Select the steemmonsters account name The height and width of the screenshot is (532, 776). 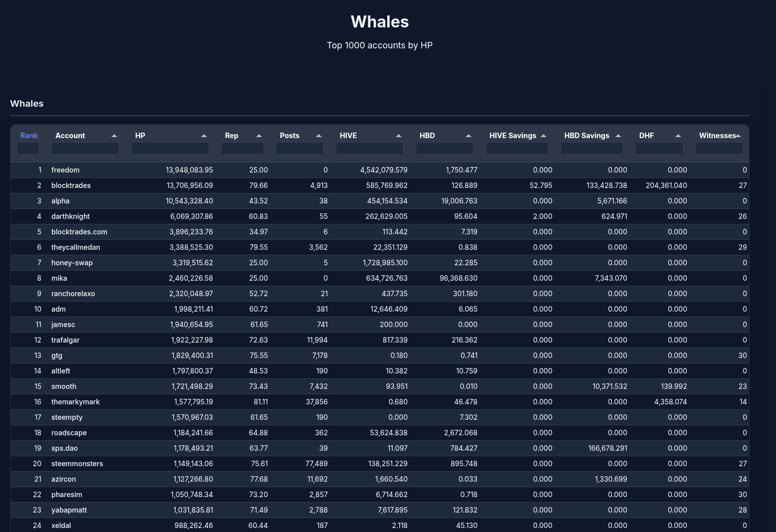77,464
